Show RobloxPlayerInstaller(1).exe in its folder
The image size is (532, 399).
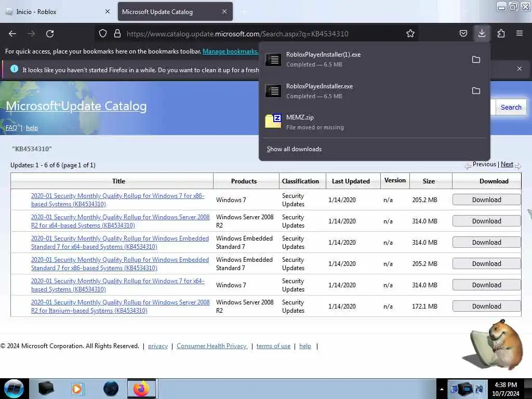coord(476,60)
